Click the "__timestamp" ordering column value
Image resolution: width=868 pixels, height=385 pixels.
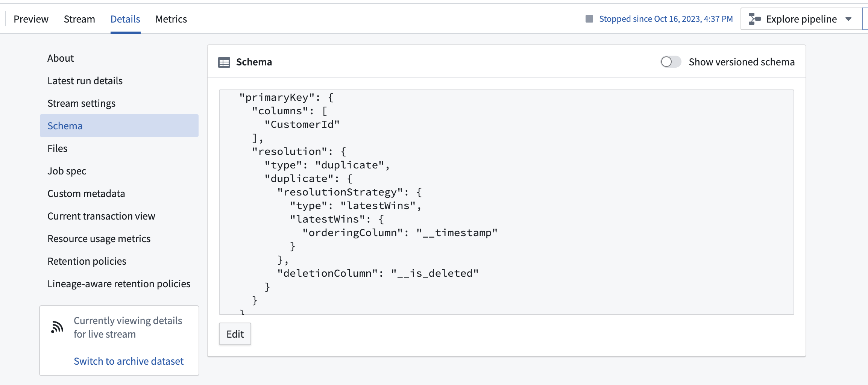[457, 233]
